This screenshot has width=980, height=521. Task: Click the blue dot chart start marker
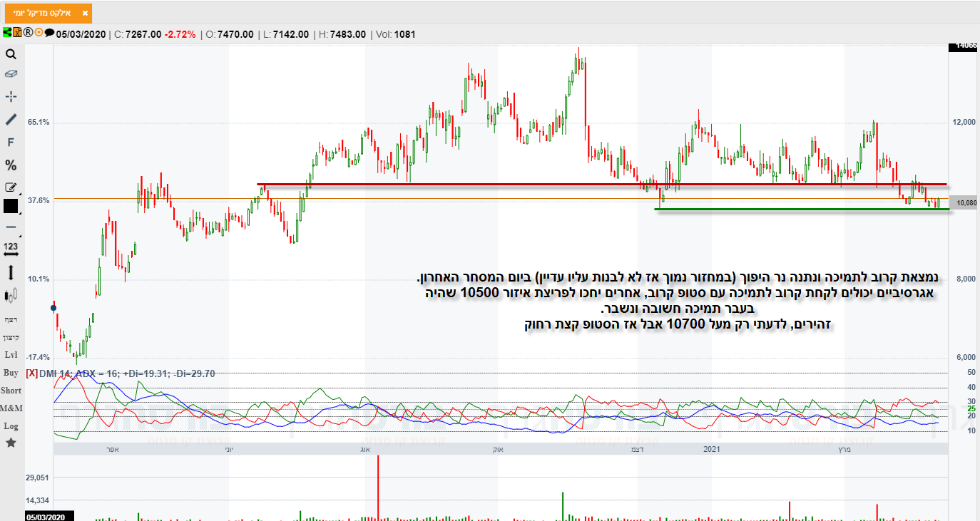coord(53,308)
